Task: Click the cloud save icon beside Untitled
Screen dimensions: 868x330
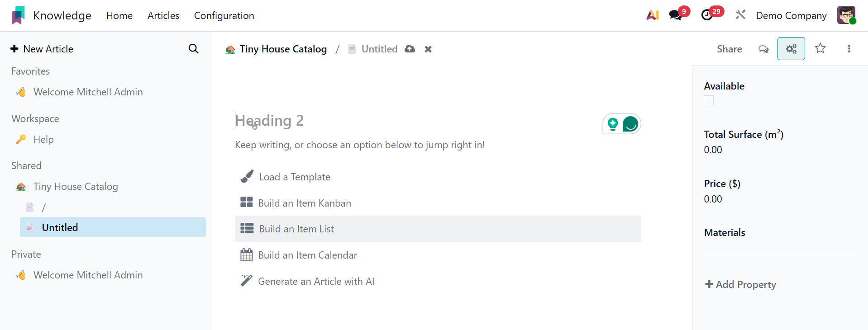Action: coord(410,49)
